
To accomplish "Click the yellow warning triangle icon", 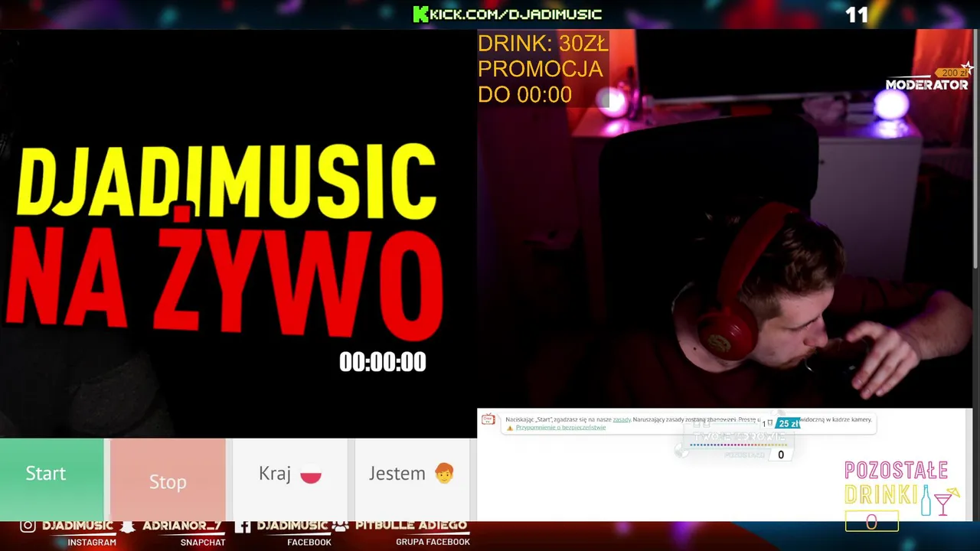I will click(x=510, y=428).
